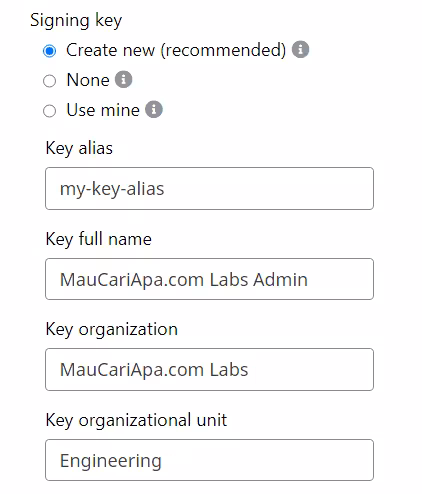Click the 'Key organizational unit' label
The image size is (422, 494).
[136, 420]
